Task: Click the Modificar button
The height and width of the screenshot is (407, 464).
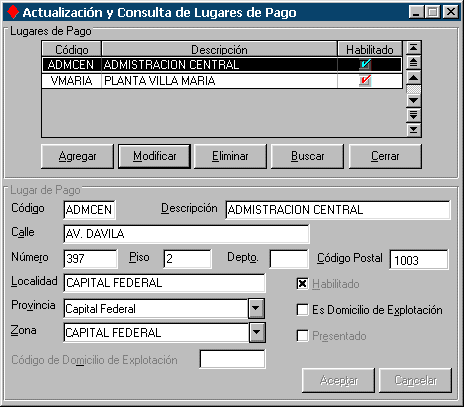Action: pyautogui.click(x=154, y=156)
